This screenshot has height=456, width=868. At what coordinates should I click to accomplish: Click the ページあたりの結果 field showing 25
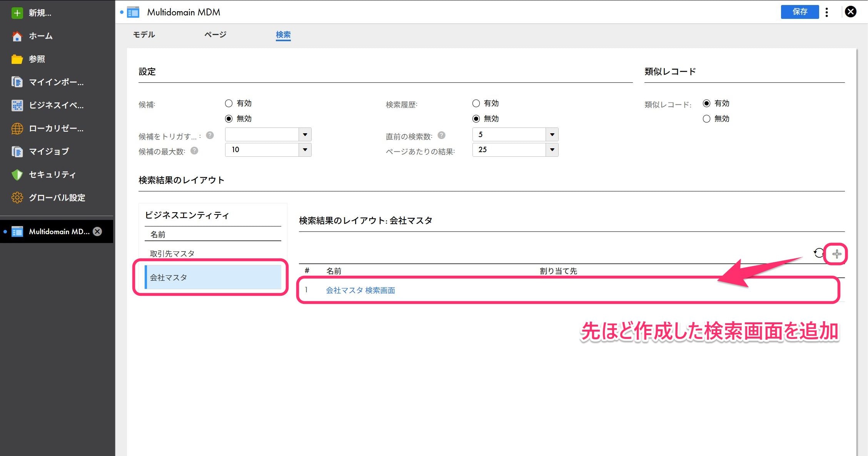coord(509,149)
